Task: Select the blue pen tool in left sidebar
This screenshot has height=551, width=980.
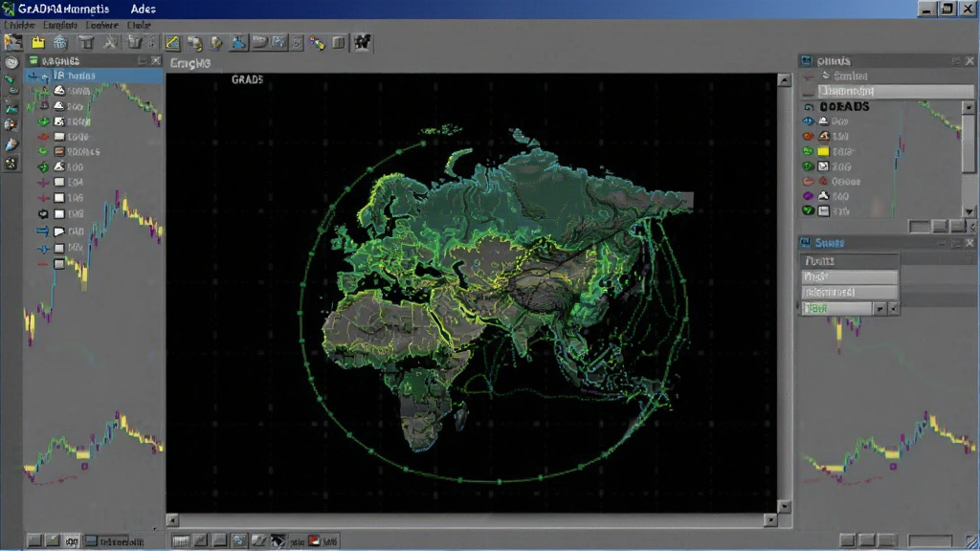Action: (x=11, y=144)
